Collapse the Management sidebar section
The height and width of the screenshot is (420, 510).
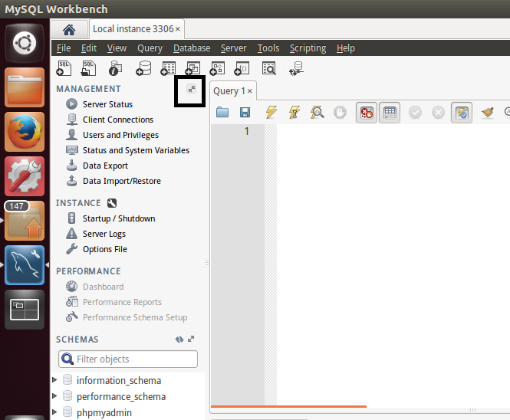point(192,88)
